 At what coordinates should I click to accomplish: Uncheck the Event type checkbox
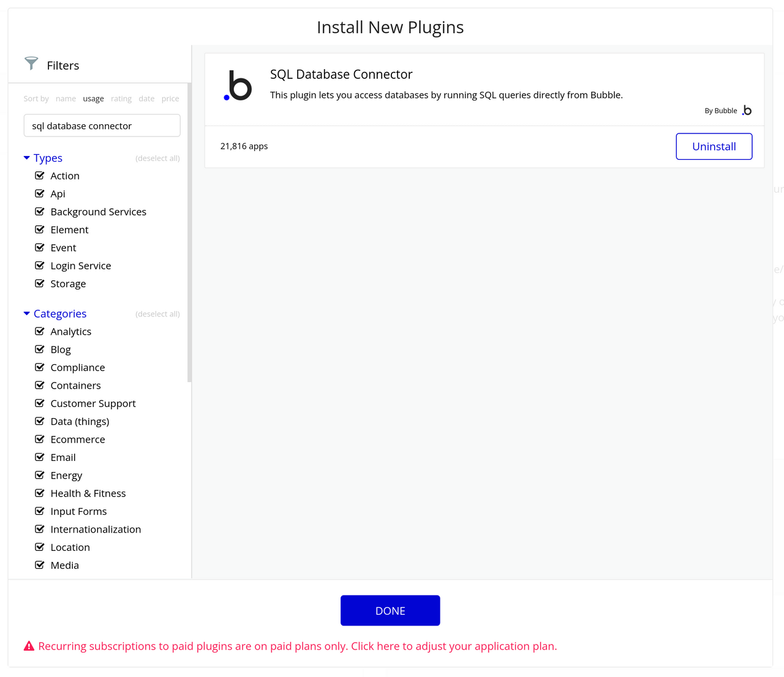click(40, 247)
